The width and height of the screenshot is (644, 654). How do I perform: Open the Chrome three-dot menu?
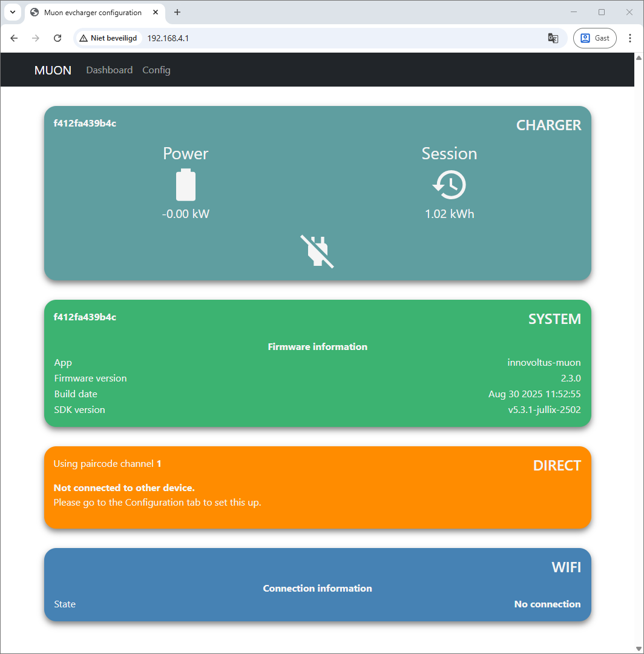(630, 38)
